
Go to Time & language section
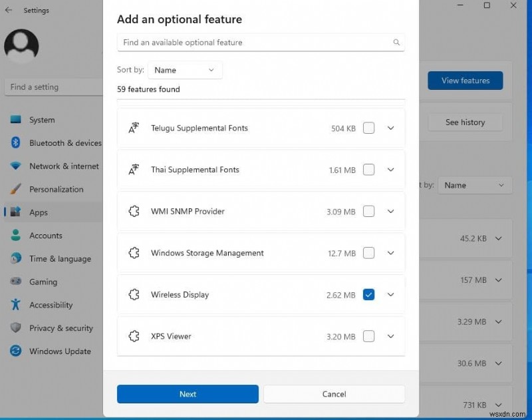tap(60, 259)
